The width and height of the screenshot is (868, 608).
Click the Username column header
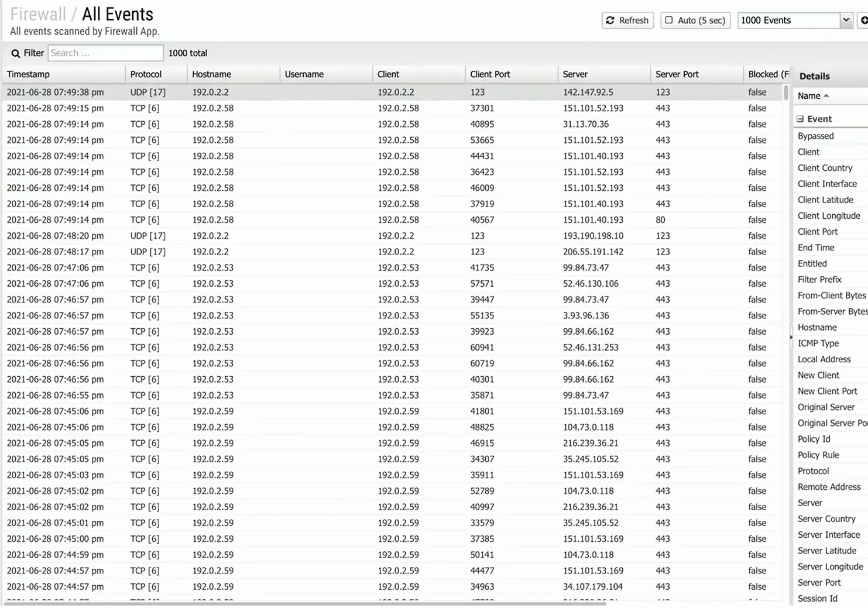(x=304, y=74)
